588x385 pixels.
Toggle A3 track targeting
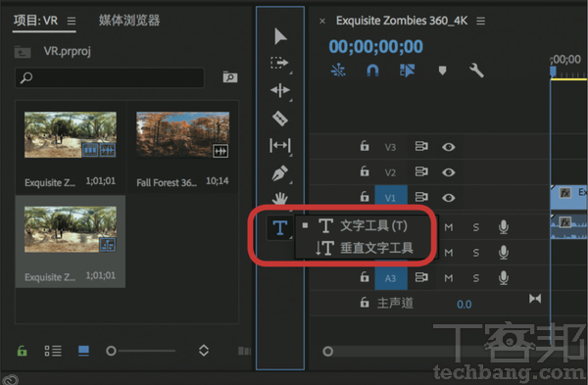391,278
